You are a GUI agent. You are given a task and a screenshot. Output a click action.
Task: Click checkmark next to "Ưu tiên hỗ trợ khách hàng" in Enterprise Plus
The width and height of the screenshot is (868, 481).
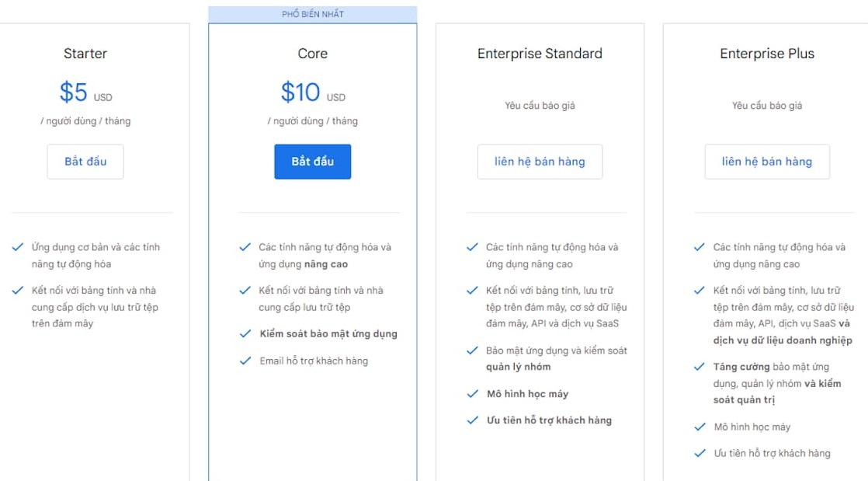tap(698, 453)
